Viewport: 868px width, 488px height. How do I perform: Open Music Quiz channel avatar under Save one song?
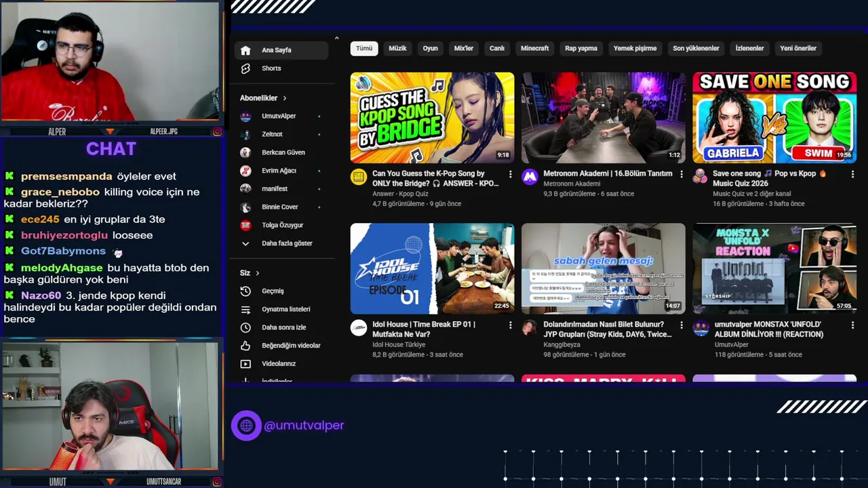point(701,178)
